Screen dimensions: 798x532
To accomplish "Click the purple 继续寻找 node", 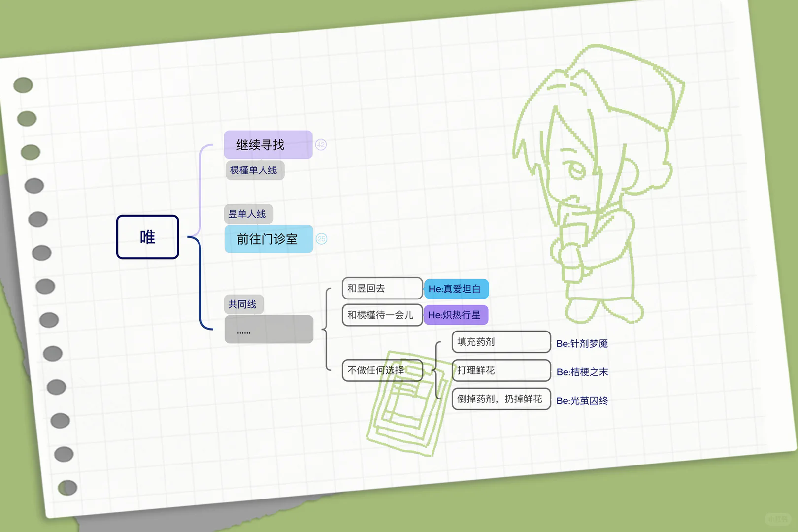I will [x=268, y=145].
